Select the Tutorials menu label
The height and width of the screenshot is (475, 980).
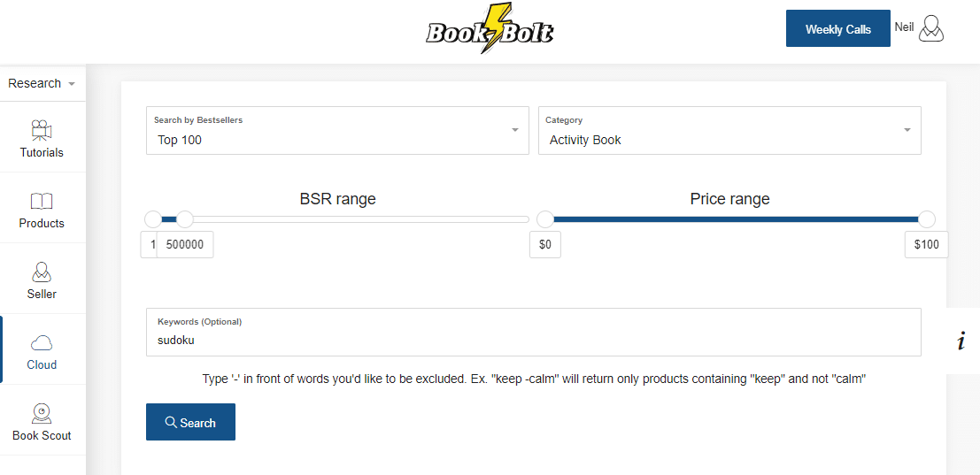42,153
